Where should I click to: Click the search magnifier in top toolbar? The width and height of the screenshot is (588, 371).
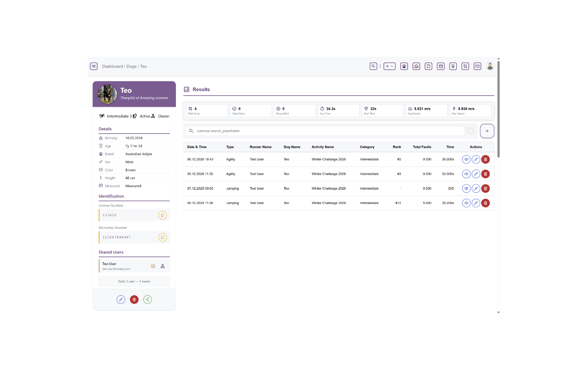click(373, 66)
